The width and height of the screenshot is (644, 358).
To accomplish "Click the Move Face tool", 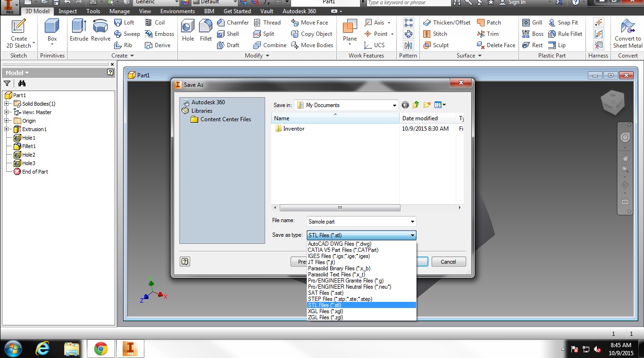I will click(309, 23).
